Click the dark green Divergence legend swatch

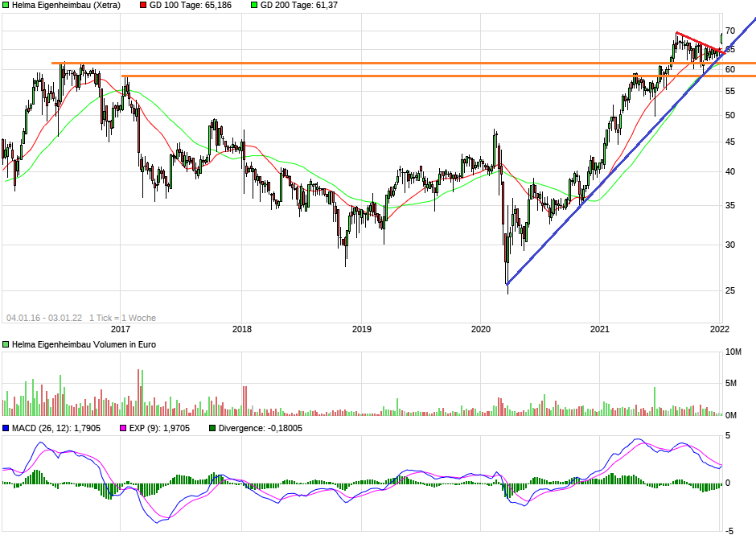tap(212, 429)
